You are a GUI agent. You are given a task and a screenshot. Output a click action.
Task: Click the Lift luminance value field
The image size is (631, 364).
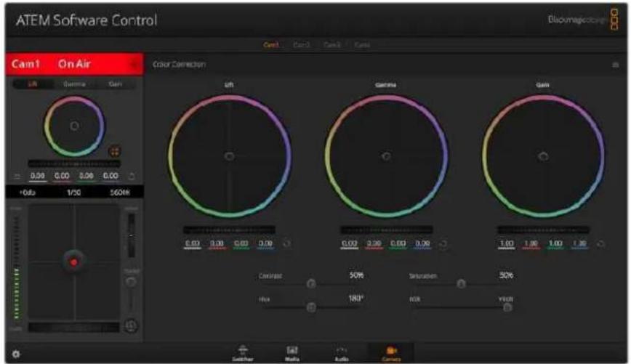point(193,244)
